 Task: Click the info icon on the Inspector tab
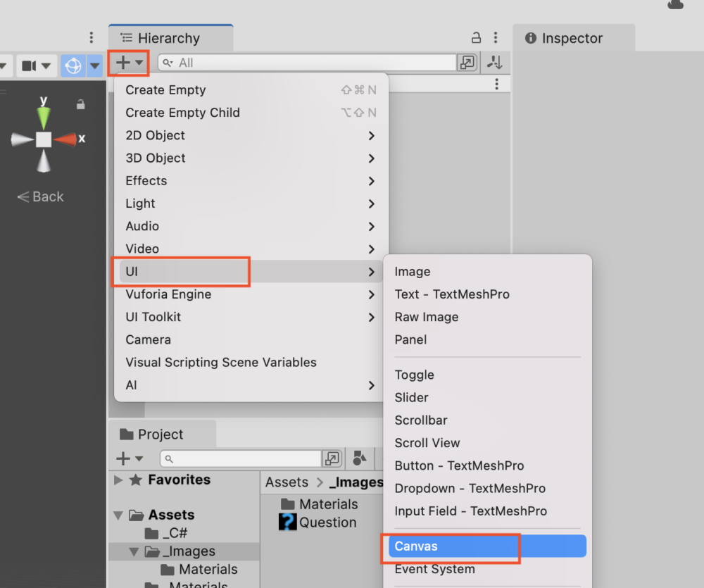click(532, 38)
